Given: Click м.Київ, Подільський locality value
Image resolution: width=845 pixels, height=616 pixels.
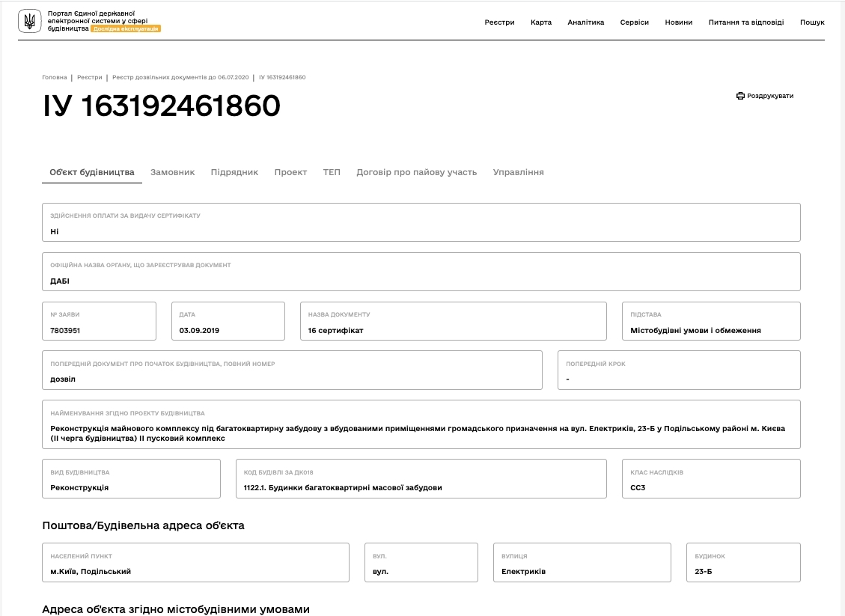Looking at the screenshot, I should [x=91, y=571].
